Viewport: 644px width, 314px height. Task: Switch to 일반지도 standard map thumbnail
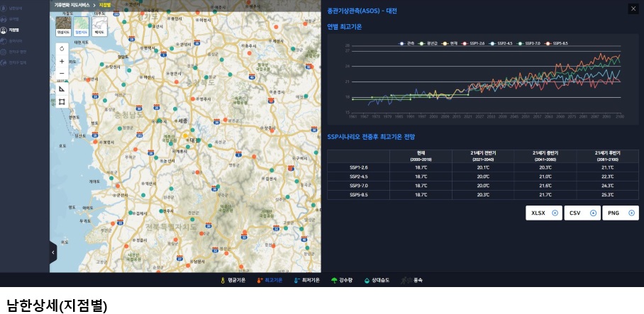(82, 27)
